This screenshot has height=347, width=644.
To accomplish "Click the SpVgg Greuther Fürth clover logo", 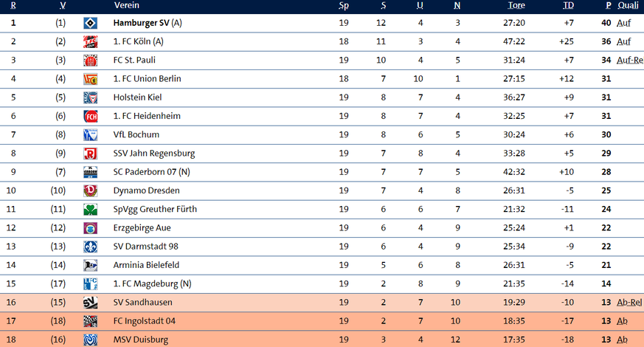I will pos(91,210).
